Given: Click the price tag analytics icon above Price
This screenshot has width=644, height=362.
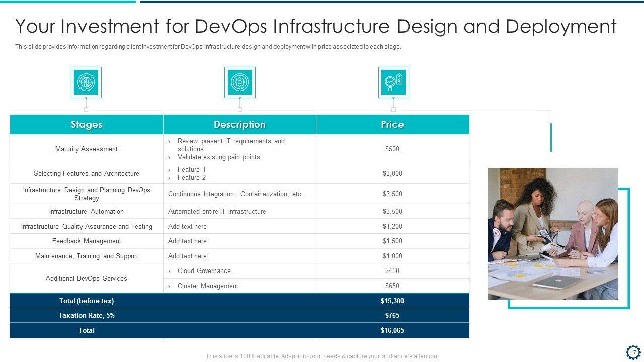Looking at the screenshot, I should coord(393,82).
